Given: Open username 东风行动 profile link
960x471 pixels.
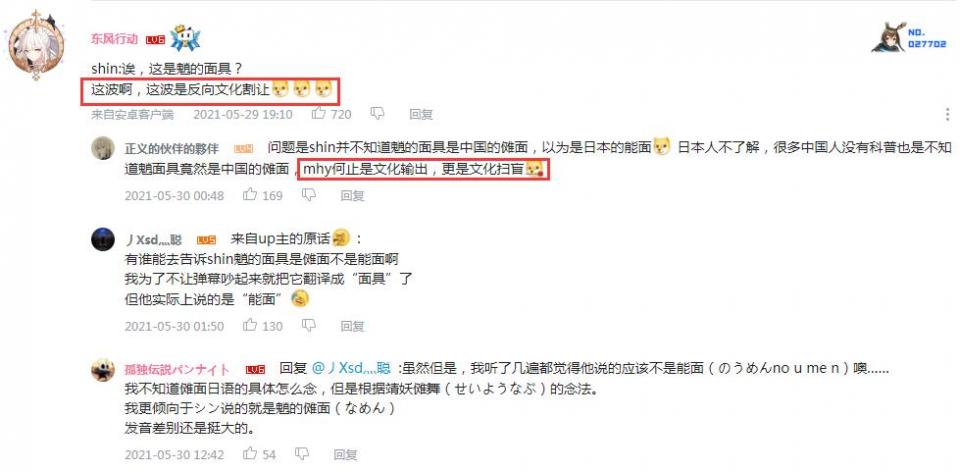Looking at the screenshot, I should (114, 39).
